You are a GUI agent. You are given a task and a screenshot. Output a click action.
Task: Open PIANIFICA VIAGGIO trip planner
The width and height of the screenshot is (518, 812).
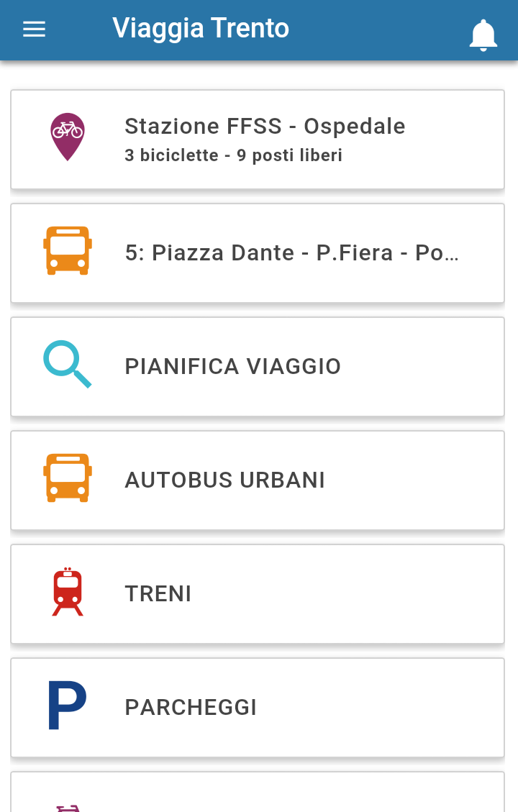pos(258,367)
